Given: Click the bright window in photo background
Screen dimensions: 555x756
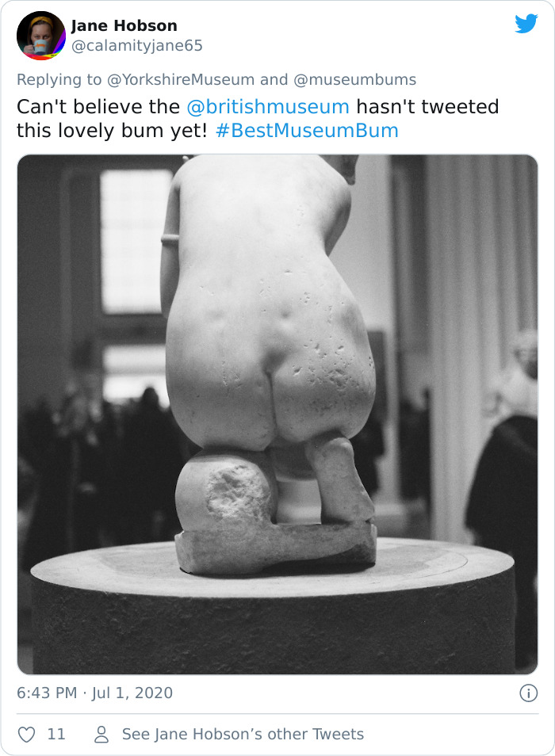Looking at the screenshot, I should tap(136, 242).
